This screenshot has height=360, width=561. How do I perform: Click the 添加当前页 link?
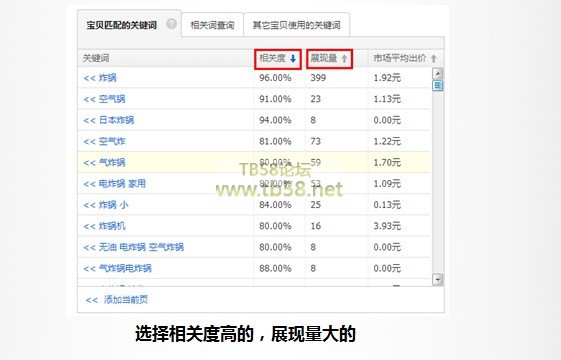coord(117,300)
